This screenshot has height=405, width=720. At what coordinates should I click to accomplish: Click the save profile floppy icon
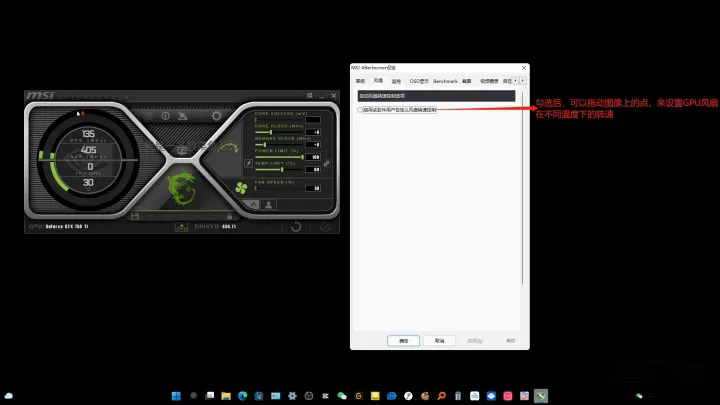(x=135, y=216)
